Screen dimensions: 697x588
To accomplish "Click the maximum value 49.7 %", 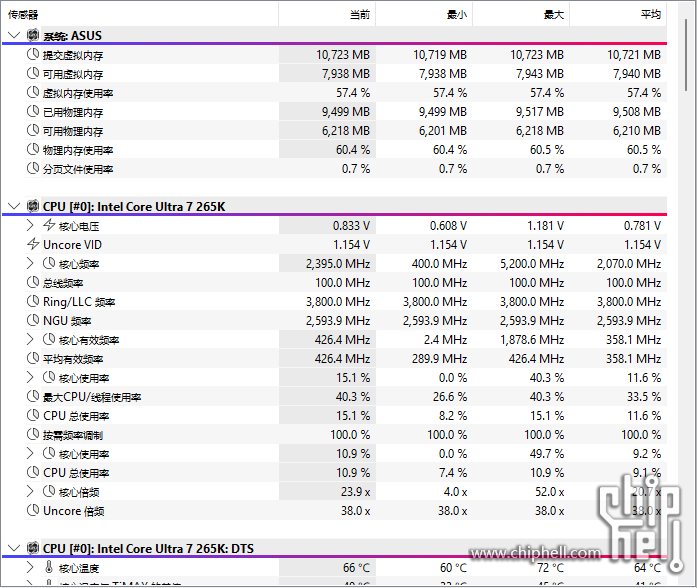I will [x=547, y=454].
